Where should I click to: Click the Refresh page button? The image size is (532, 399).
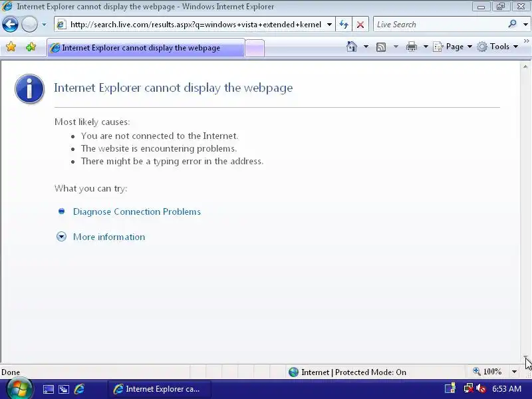pyautogui.click(x=344, y=25)
